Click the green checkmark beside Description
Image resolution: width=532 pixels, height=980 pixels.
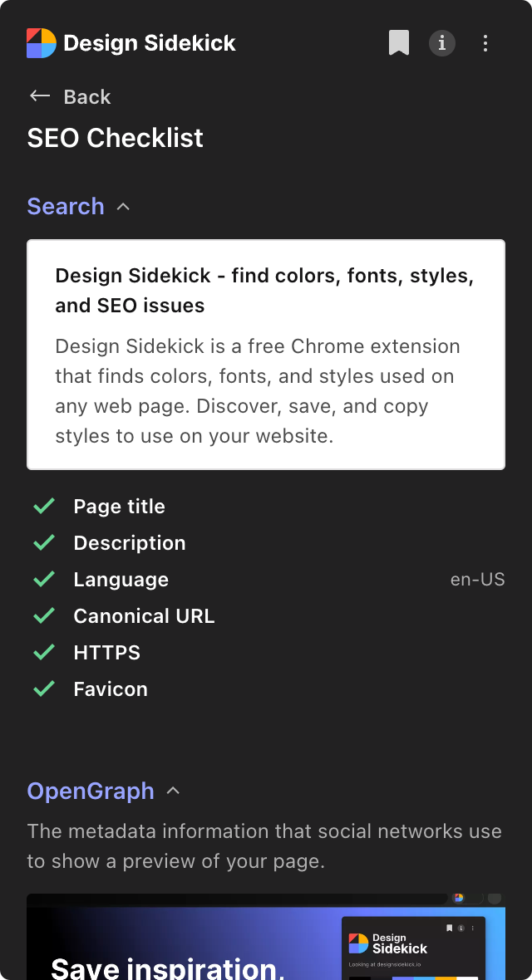pos(44,542)
